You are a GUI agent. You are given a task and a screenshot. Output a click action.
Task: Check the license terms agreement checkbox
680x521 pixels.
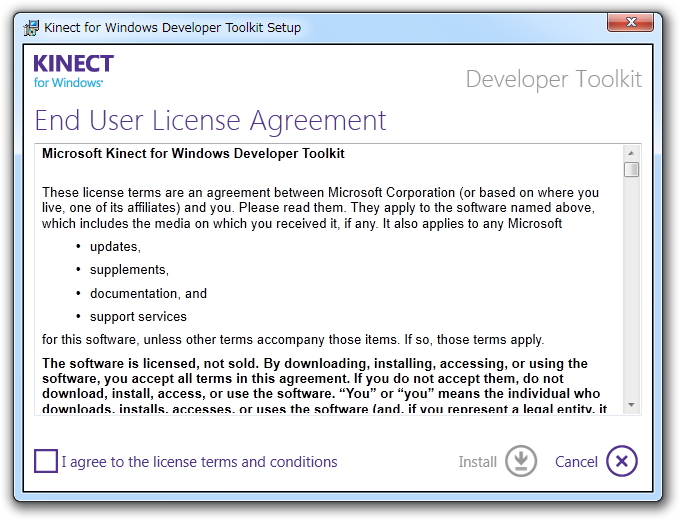coord(46,461)
